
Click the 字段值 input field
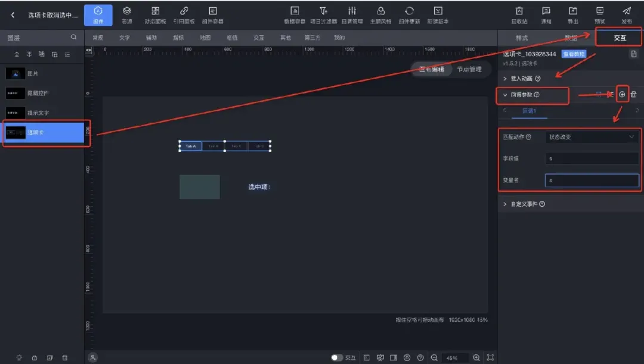(592, 158)
